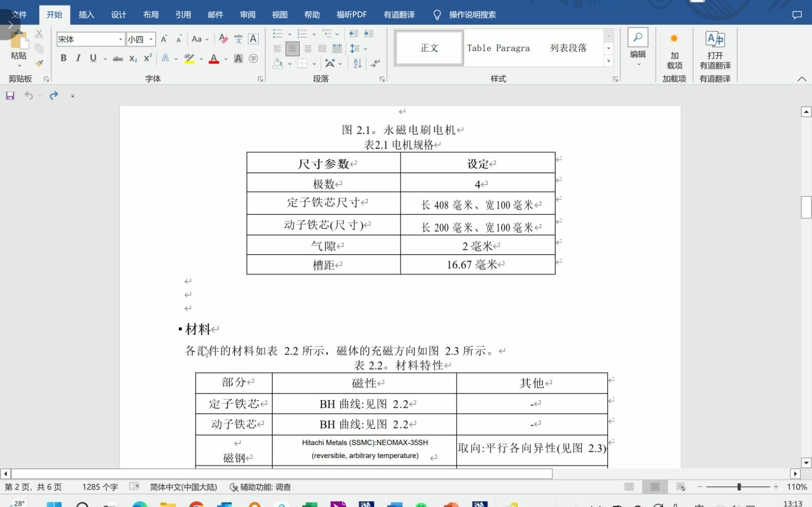Expand the styles gallery more arrow
The width and height of the screenshot is (812, 507).
[608, 61]
